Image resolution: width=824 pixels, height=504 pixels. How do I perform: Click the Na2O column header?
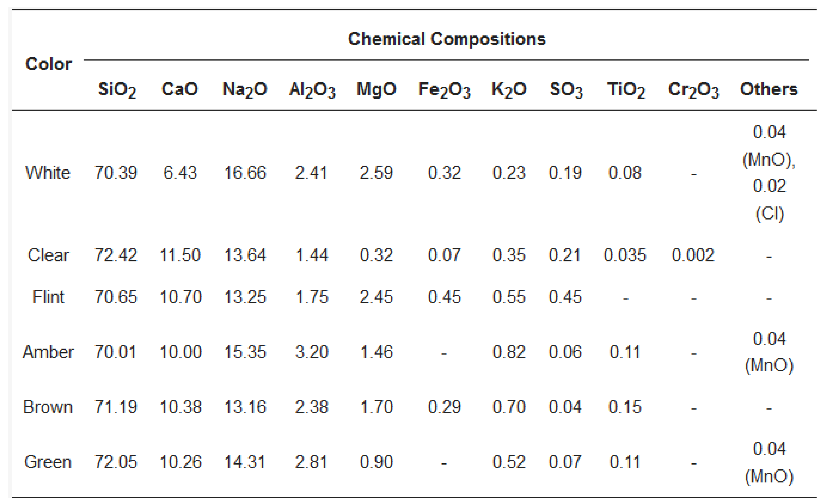click(245, 90)
